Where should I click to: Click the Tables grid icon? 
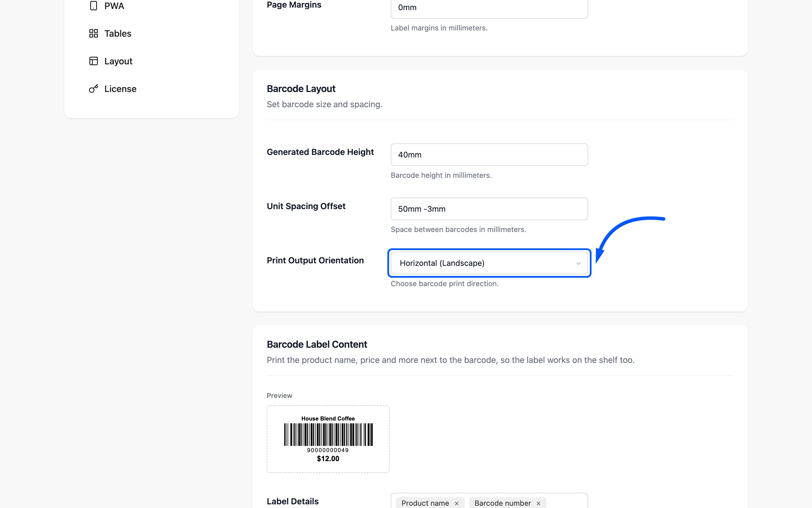coord(93,33)
